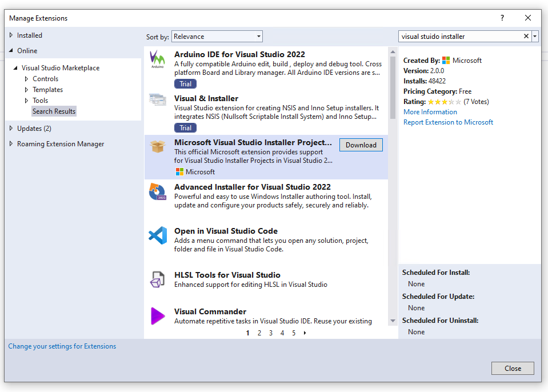Click the Trial badge under Visual & Installer
The image size is (548, 392).
tap(185, 128)
